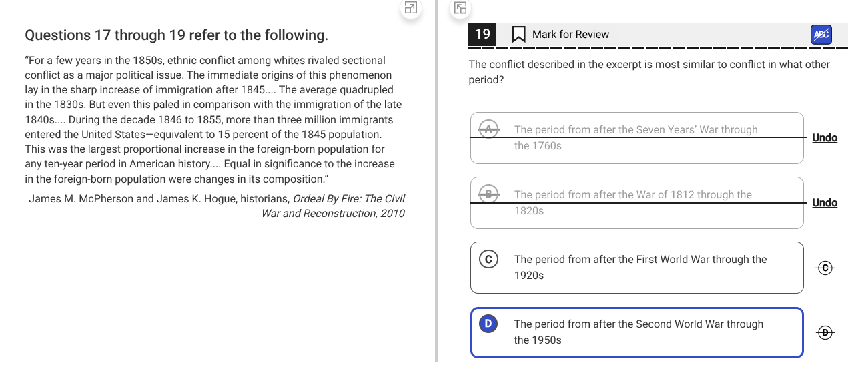Viewport: 868px width, 365px height.
Task: Toggle the ABC answer eliminator tool
Action: tap(821, 35)
